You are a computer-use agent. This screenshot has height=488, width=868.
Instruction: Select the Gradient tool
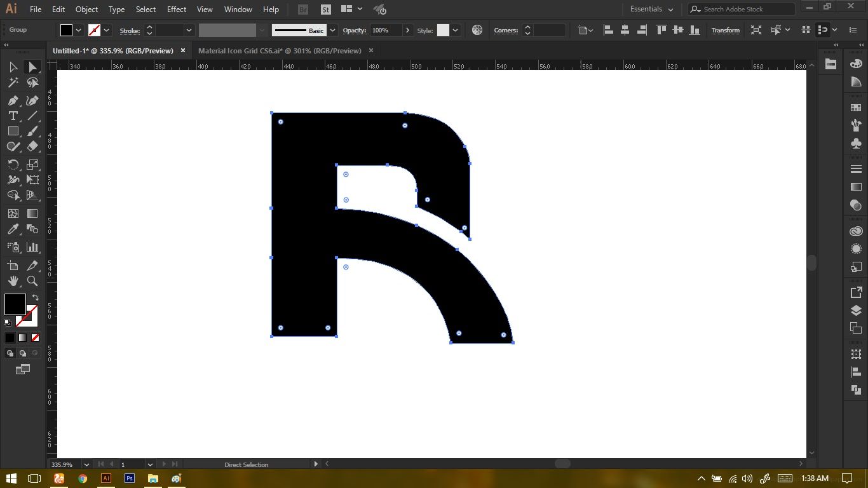[32, 214]
